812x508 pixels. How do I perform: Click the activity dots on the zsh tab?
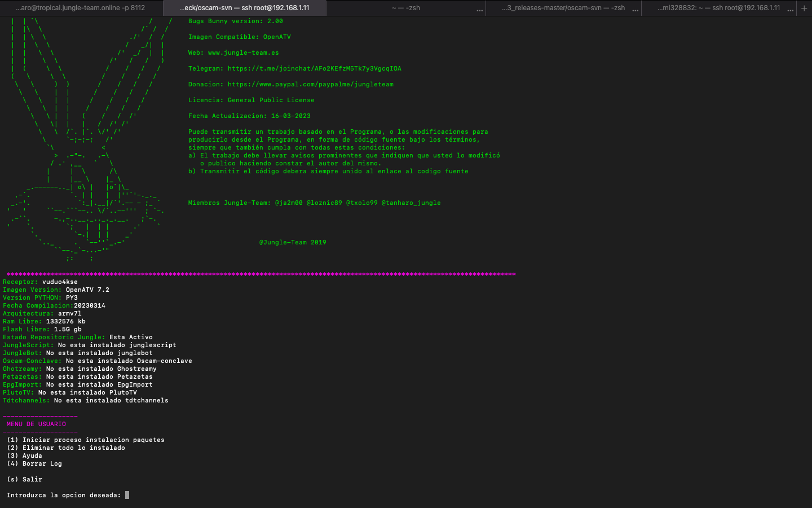[x=480, y=10]
